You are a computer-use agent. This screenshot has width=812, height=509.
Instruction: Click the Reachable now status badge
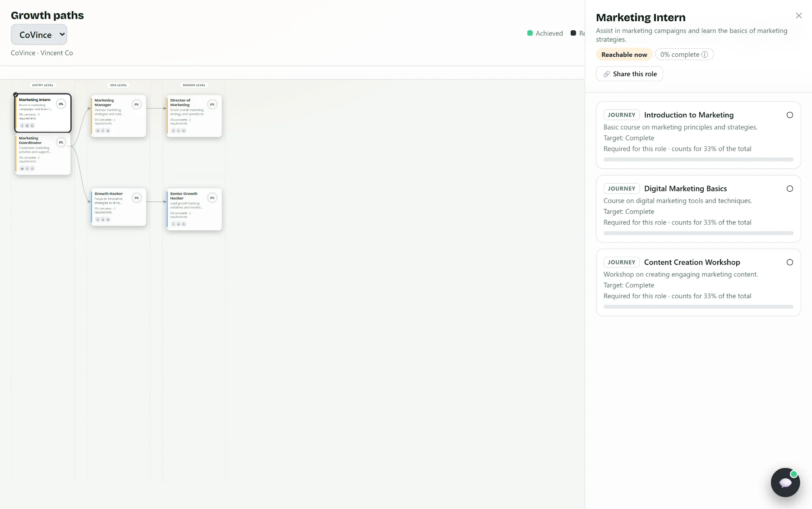point(624,55)
